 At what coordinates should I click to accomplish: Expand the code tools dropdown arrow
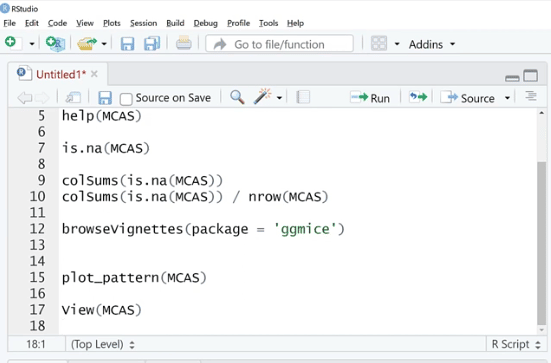coord(279,98)
